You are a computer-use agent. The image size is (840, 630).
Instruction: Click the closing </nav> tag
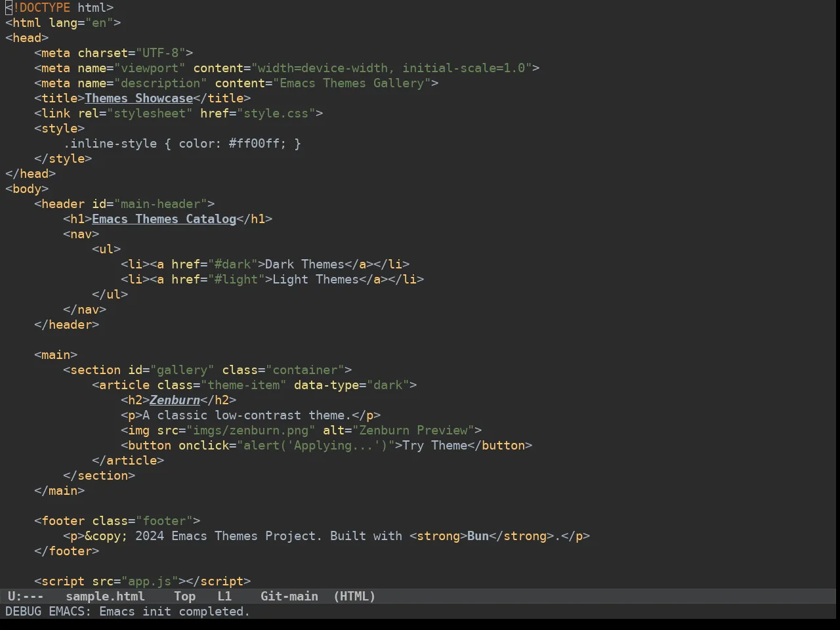pos(85,310)
